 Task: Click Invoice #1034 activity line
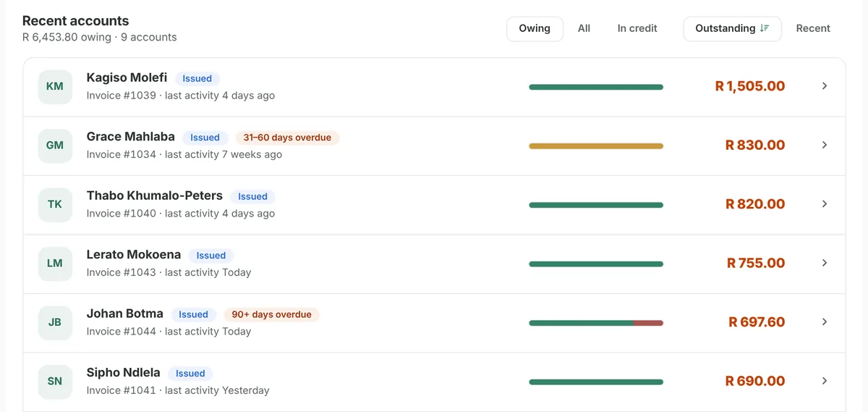(184, 154)
